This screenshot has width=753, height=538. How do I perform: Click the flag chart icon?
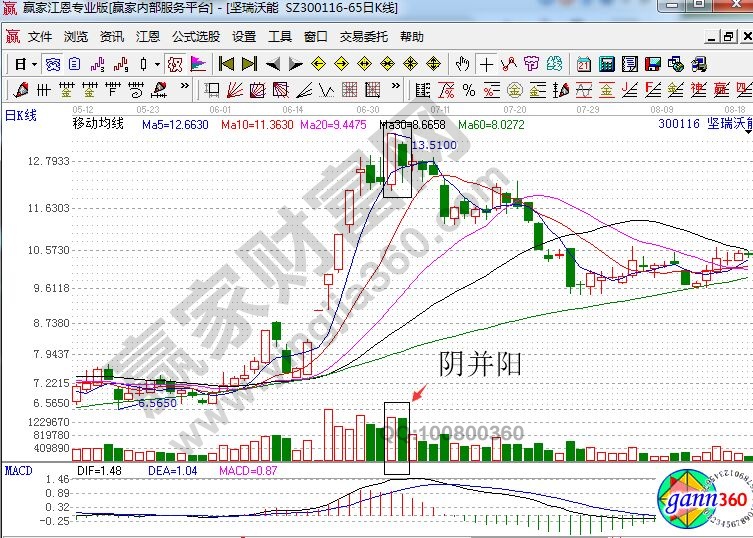198,64
